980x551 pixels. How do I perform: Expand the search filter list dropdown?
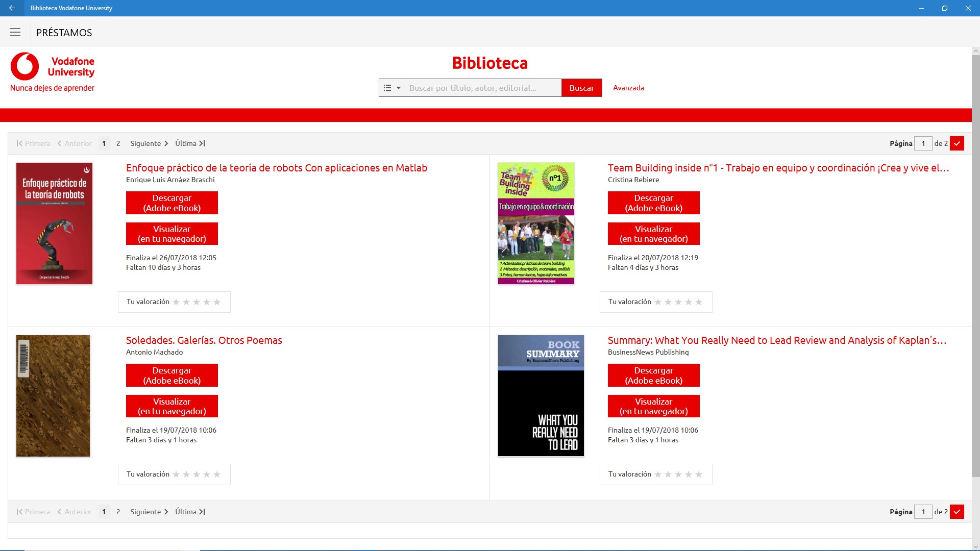tap(391, 88)
